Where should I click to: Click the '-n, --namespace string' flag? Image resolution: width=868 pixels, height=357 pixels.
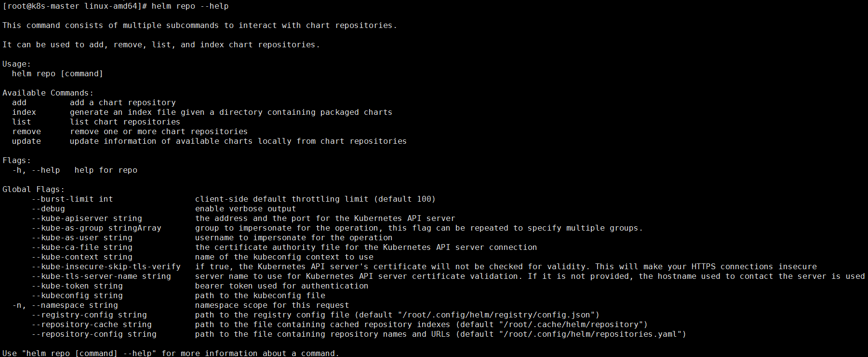click(65, 305)
